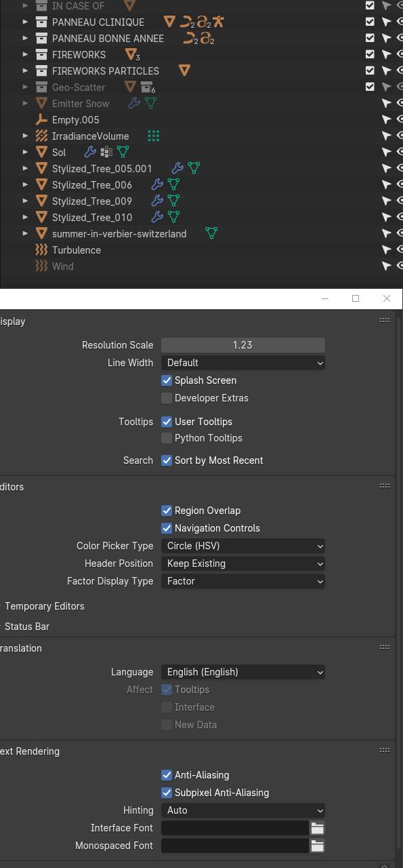Screen dimensions: 403x868
Task: Click the Empty.005 axes icon
Action: [41, 119]
